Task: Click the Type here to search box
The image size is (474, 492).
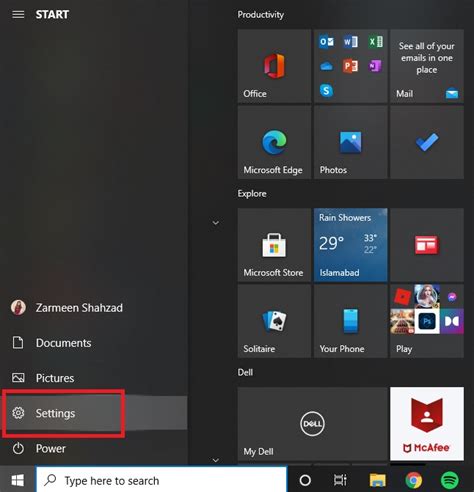Action: [x=161, y=480]
